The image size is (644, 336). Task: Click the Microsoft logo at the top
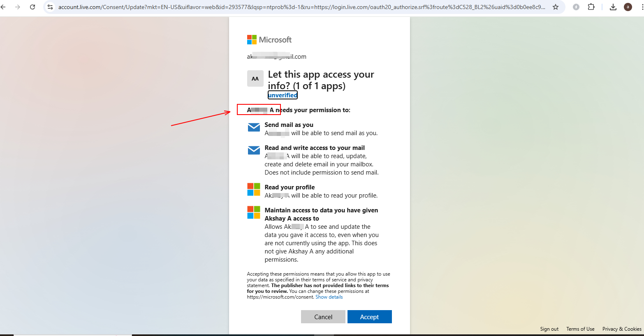pyautogui.click(x=269, y=39)
